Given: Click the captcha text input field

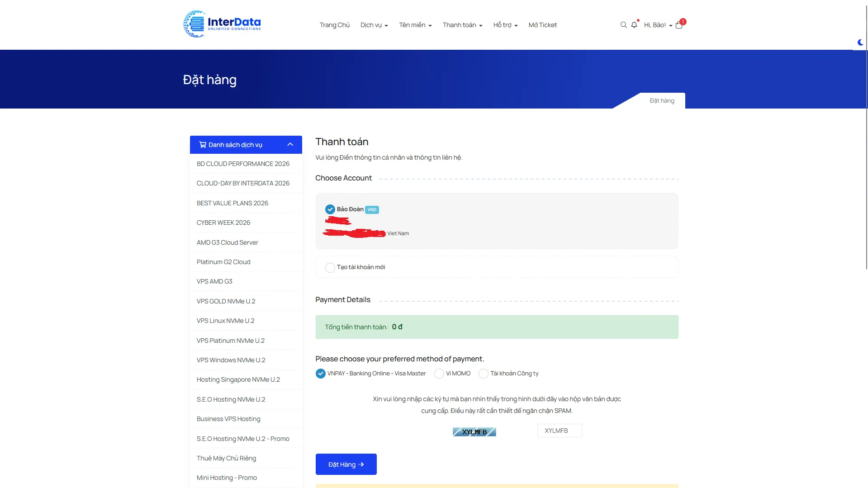Looking at the screenshot, I should pyautogui.click(x=560, y=431).
